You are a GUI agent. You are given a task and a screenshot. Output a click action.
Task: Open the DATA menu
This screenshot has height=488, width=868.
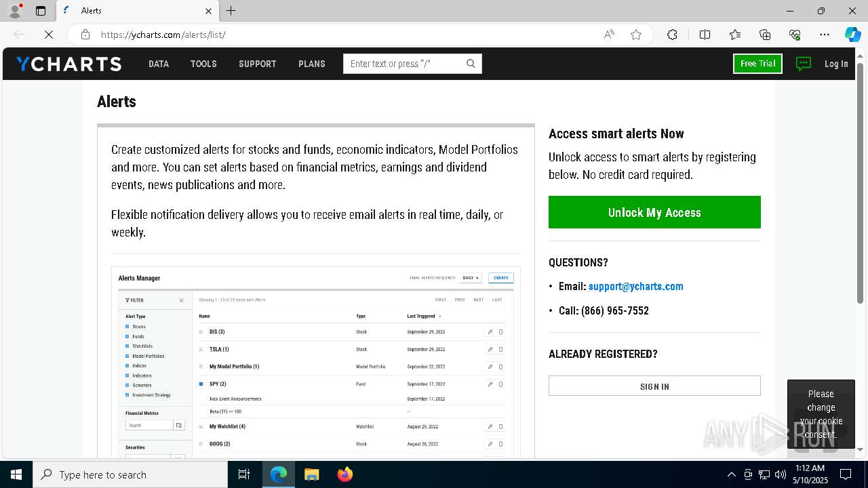(x=159, y=64)
